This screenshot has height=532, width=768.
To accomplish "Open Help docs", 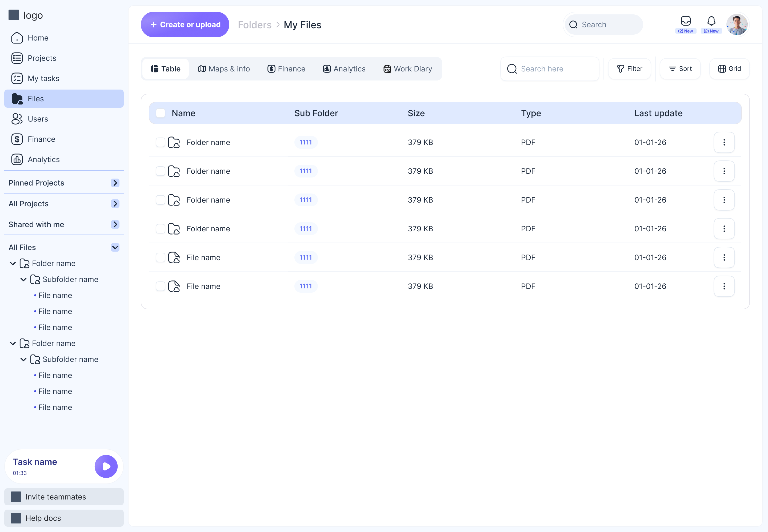I will (64, 518).
